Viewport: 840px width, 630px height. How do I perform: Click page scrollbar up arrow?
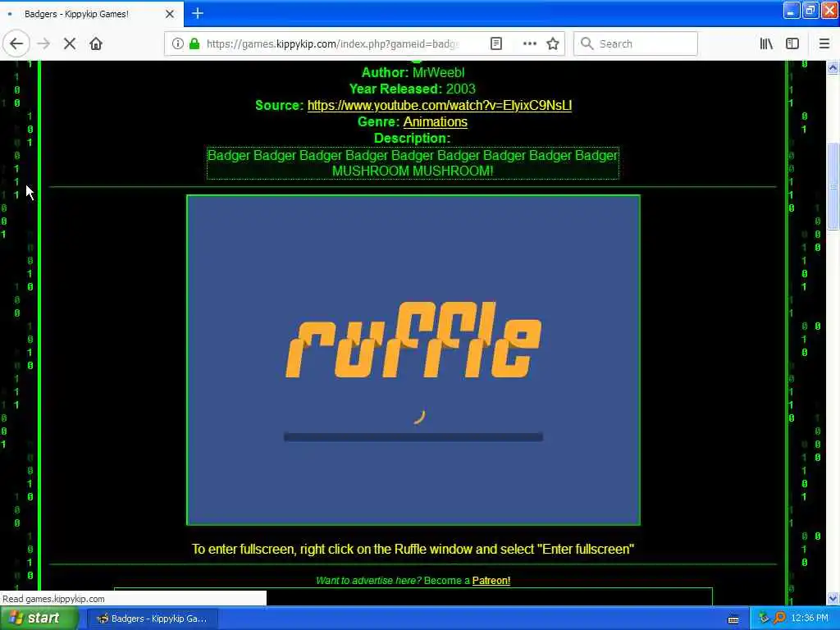coord(833,68)
